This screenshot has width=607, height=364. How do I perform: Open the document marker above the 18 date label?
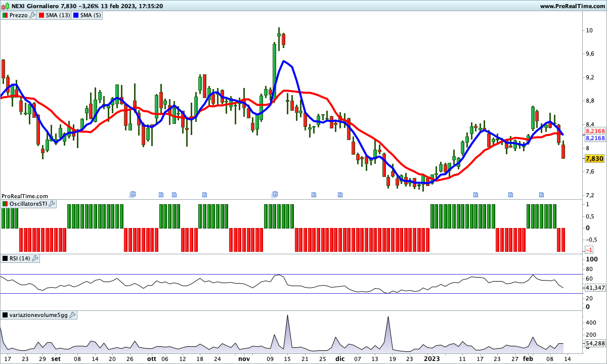(205, 194)
